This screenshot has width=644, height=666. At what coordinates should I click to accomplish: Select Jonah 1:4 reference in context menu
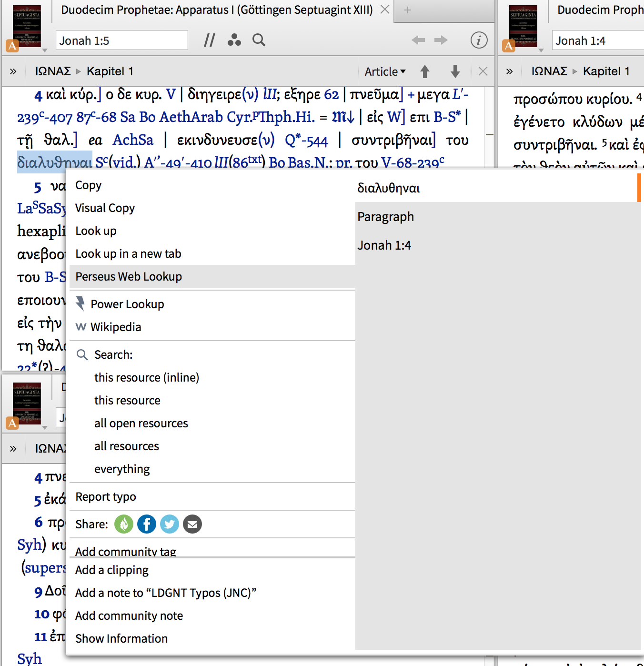(384, 245)
